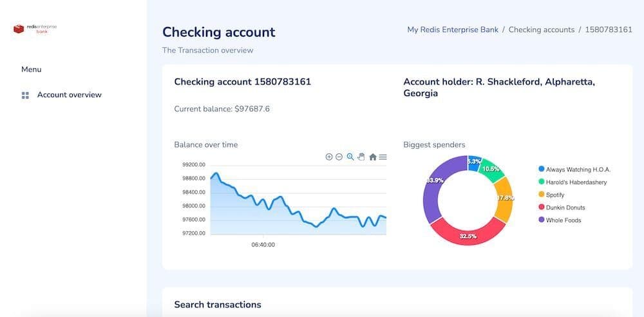Click the Whole Foods purple legend marker
Viewport: 644px width, 317px height.
pyautogui.click(x=542, y=220)
